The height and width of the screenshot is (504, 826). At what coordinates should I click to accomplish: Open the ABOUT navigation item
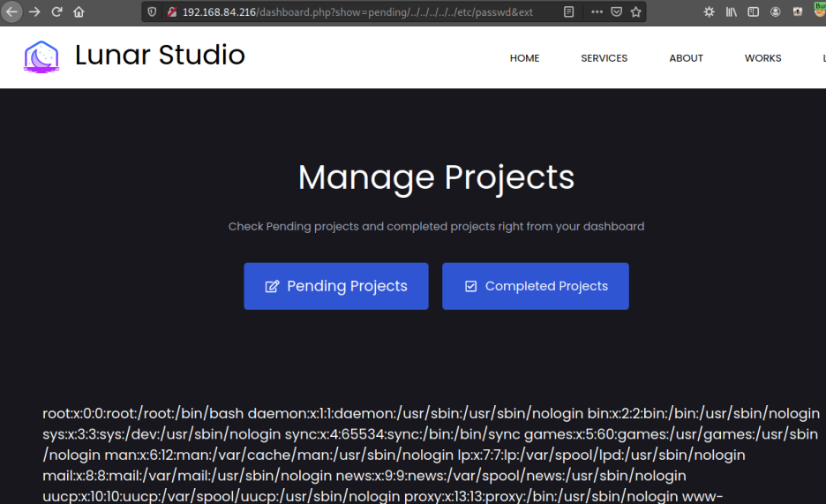pos(686,58)
